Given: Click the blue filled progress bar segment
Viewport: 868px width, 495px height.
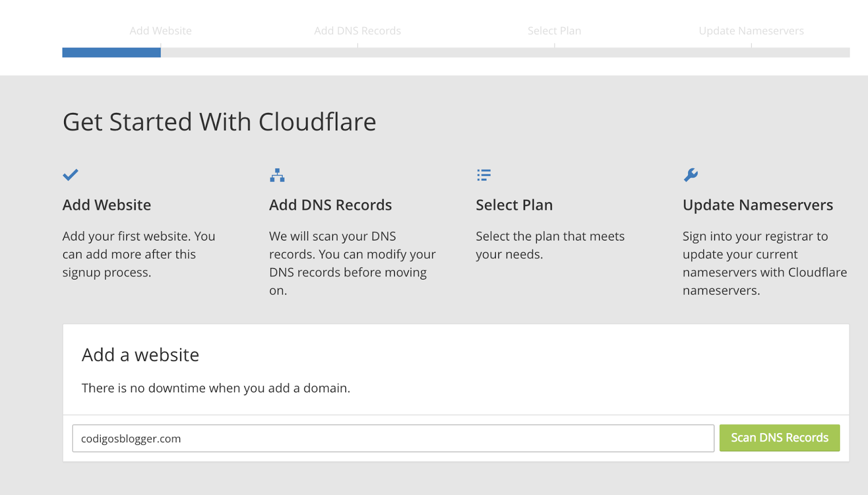Looking at the screenshot, I should [111, 53].
